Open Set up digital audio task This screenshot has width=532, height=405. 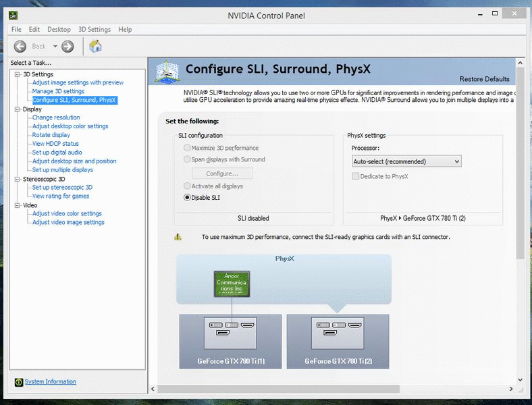[x=57, y=153]
